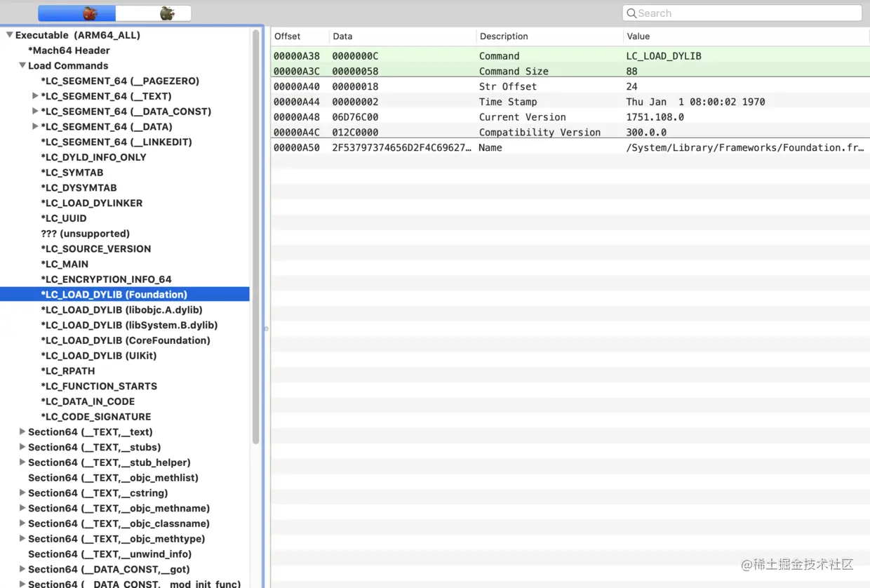The height and width of the screenshot is (588, 870).
Task: Select the Command row at offset 00000A38
Action: pos(570,56)
